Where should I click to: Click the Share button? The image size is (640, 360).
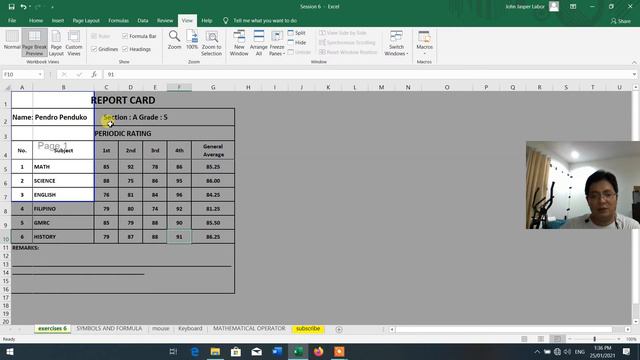[x=620, y=21]
